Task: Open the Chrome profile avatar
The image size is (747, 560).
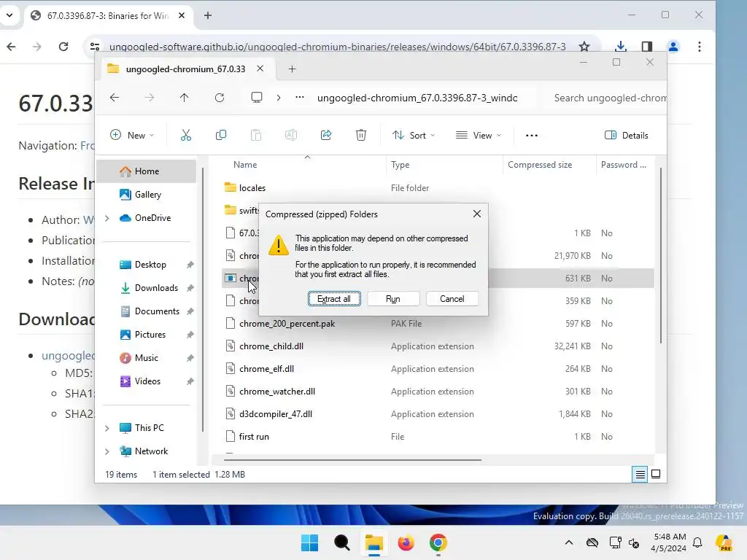Action: pyautogui.click(x=673, y=47)
